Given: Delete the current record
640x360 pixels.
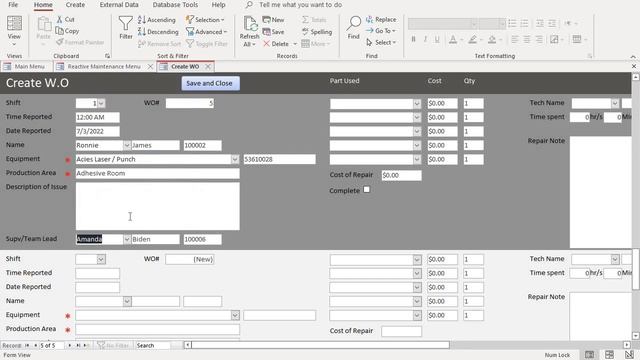Looking at the screenshot, I should pos(276,44).
